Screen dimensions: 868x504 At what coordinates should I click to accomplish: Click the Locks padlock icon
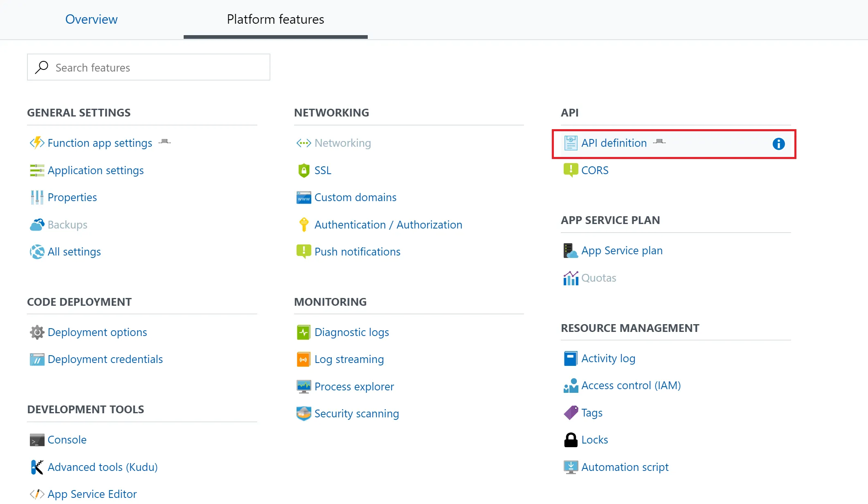coord(571,440)
